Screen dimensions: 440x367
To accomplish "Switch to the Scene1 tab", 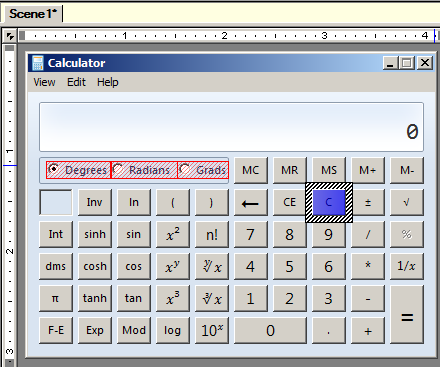I will 33,14.
